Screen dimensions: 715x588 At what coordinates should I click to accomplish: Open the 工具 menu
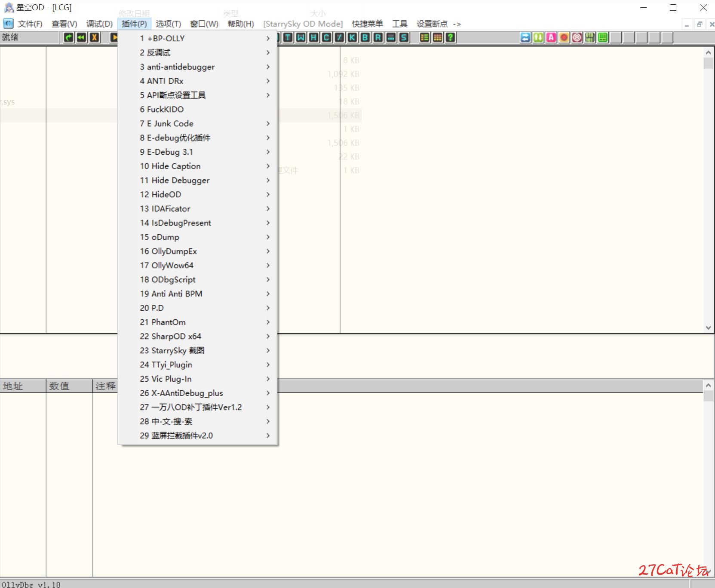(x=399, y=24)
